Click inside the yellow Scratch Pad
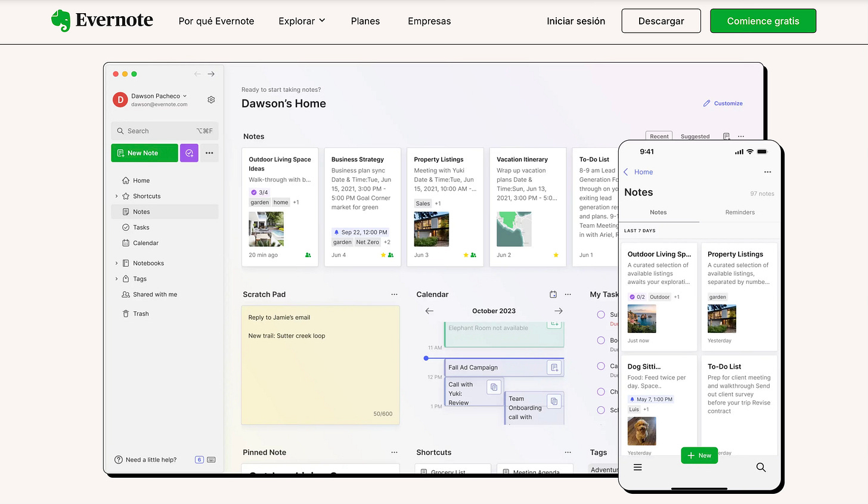The width and height of the screenshot is (868, 504). point(320,365)
